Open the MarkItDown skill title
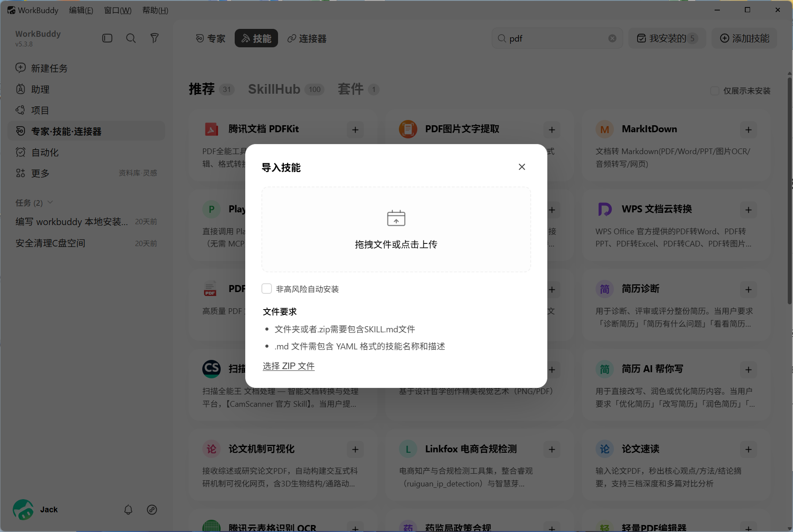 [649, 129]
